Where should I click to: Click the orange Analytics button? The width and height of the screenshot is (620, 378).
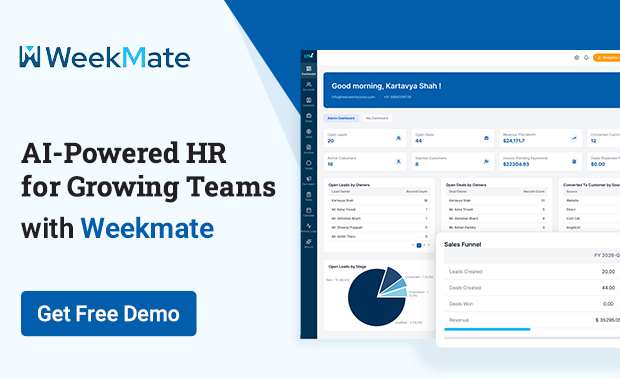(607, 58)
